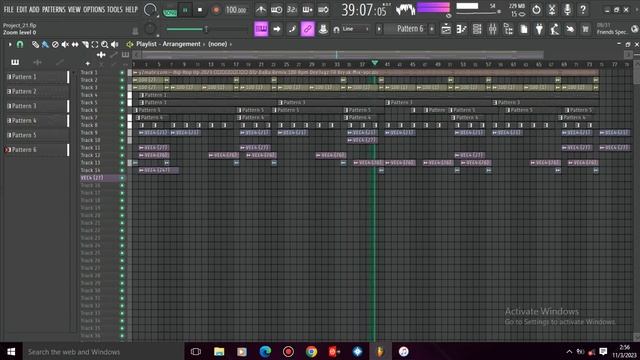
Task: Open the Browser view icon
Action: (x=508, y=29)
